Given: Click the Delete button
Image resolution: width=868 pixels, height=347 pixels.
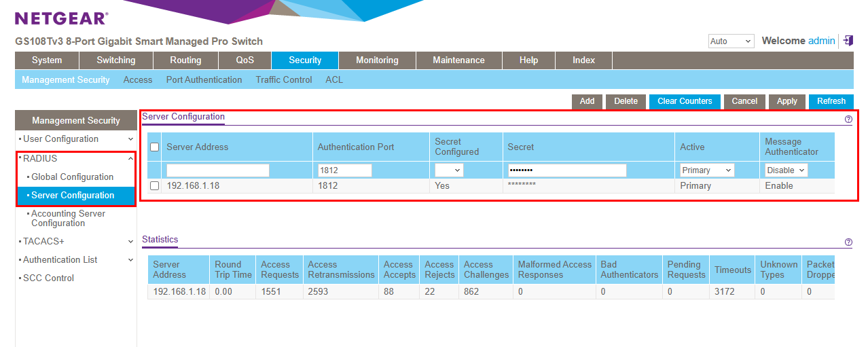Looking at the screenshot, I should click(x=626, y=101).
